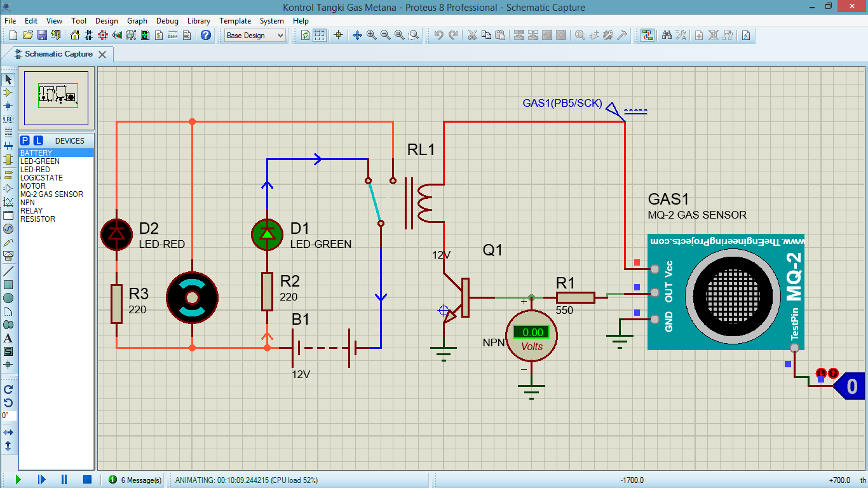Viewport: 868px width, 488px height.
Task: Toggle the logic state 0 on TestPin
Action: 849,386
